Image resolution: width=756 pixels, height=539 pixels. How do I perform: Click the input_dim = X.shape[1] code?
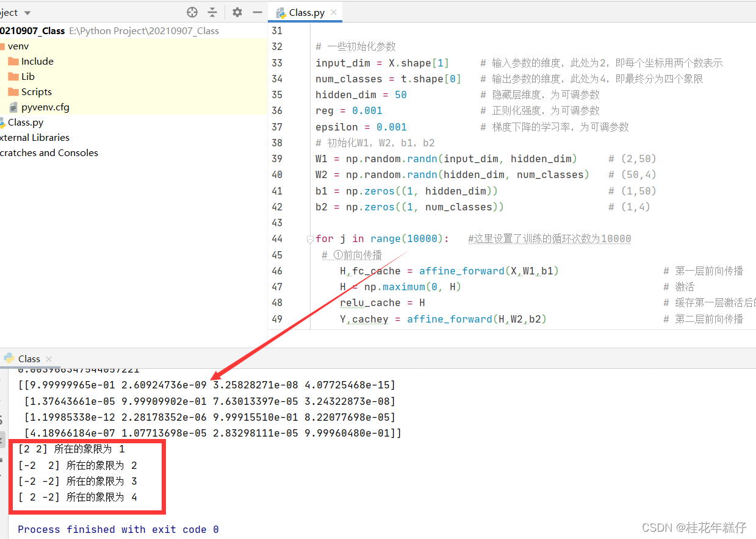tap(383, 63)
